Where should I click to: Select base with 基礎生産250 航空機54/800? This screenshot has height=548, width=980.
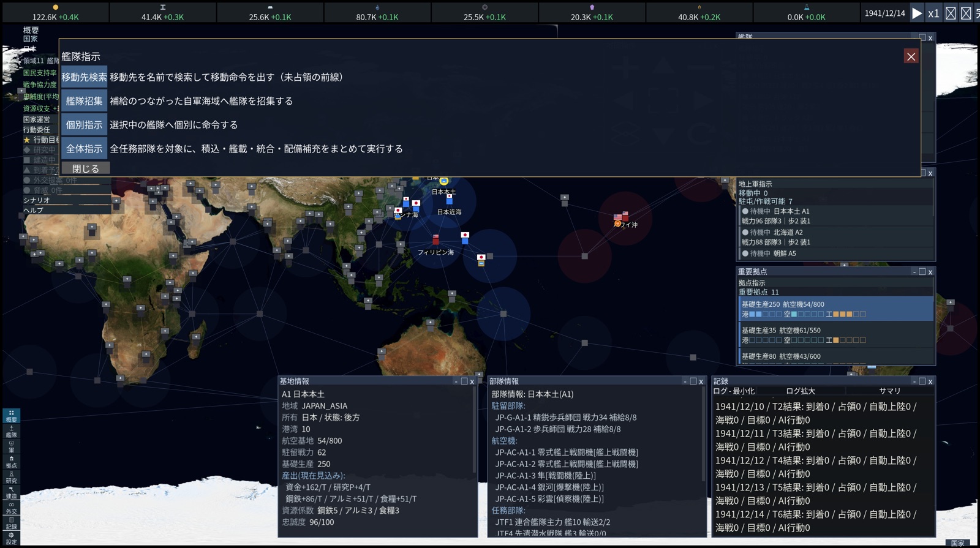[x=835, y=309]
